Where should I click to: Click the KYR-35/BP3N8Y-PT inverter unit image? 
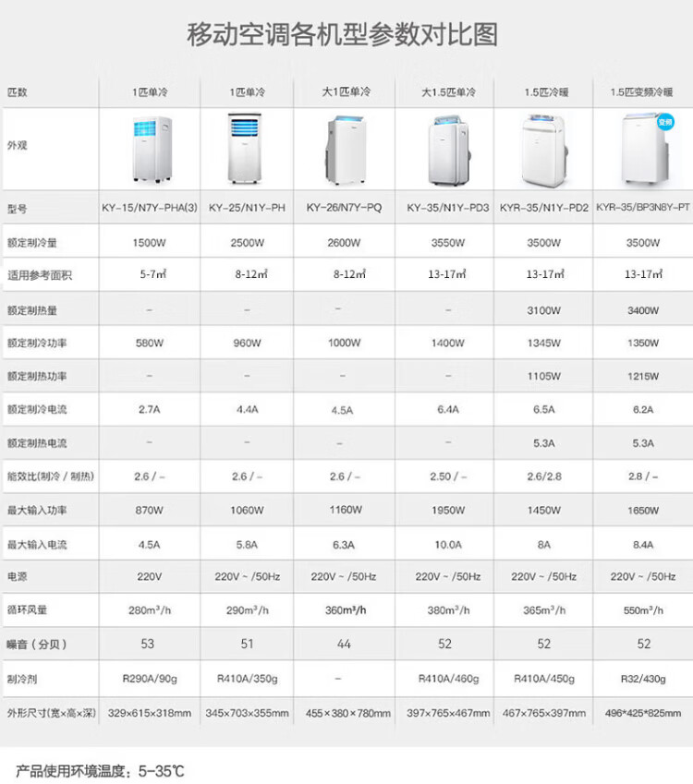(641, 150)
